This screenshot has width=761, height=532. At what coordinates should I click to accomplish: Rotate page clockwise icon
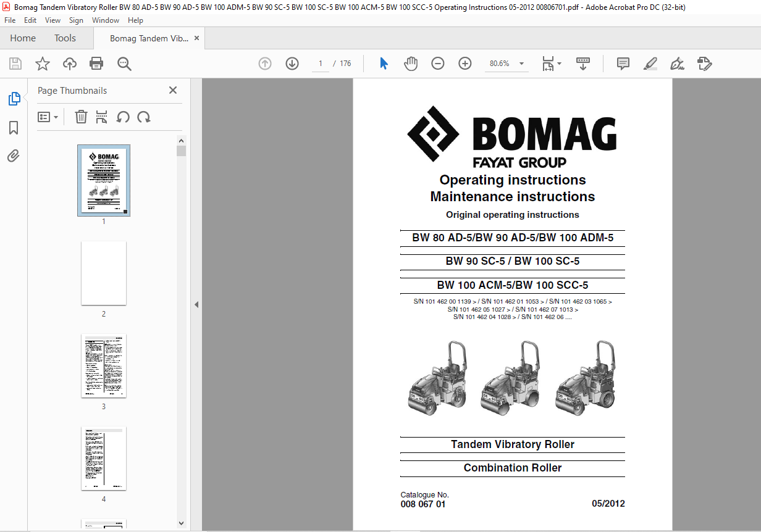144,117
